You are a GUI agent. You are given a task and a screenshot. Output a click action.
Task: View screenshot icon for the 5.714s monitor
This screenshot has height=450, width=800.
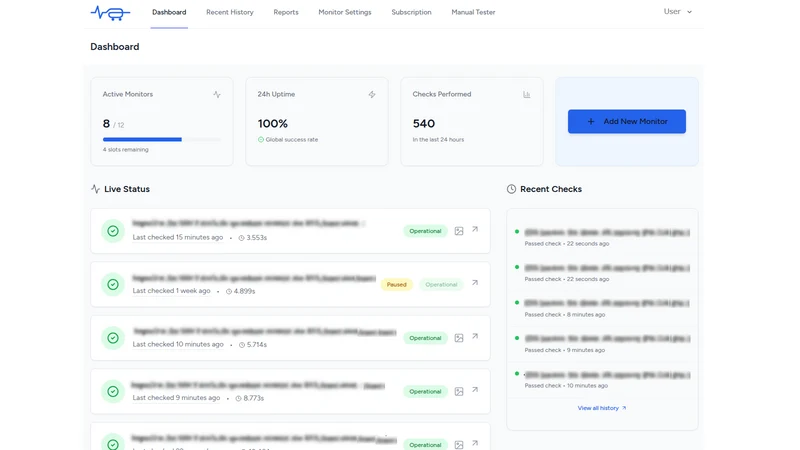tap(459, 338)
